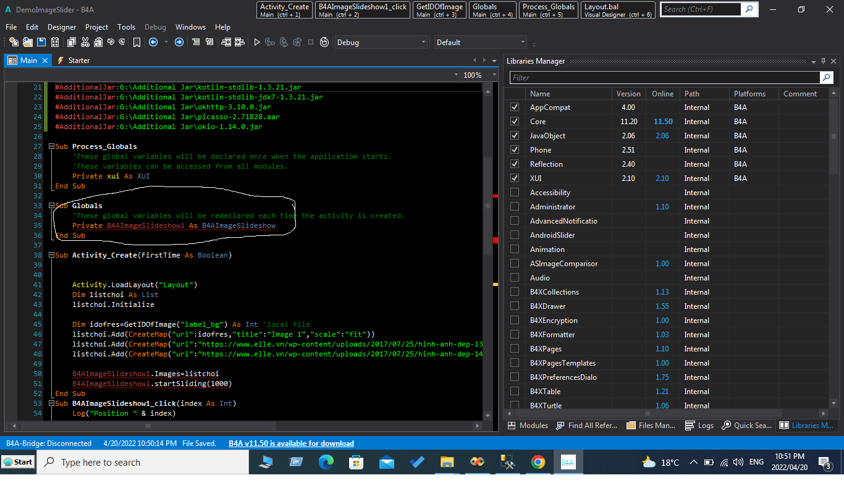Click the search magnifier in Libraries filter
844x504 pixels.
(x=826, y=77)
